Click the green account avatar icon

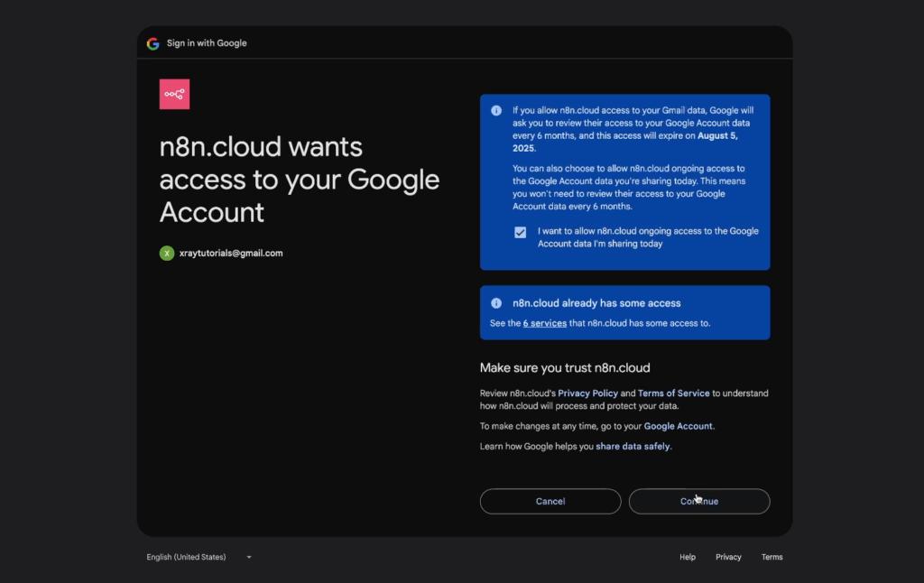click(x=167, y=254)
